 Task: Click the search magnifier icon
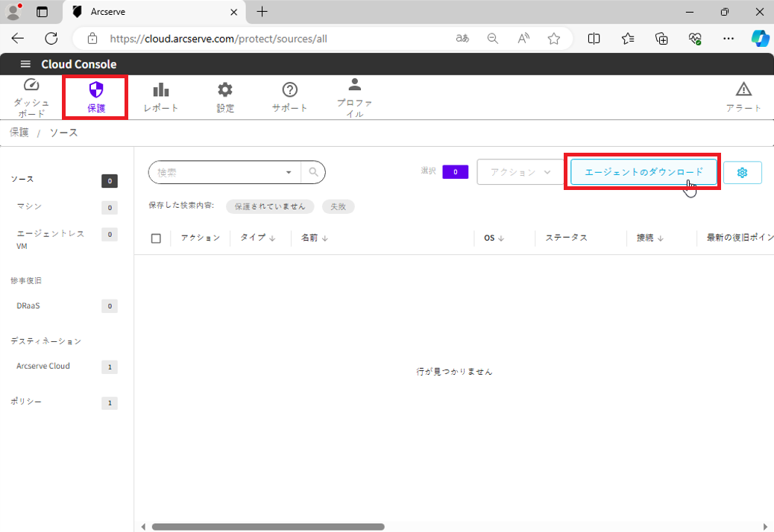click(313, 172)
